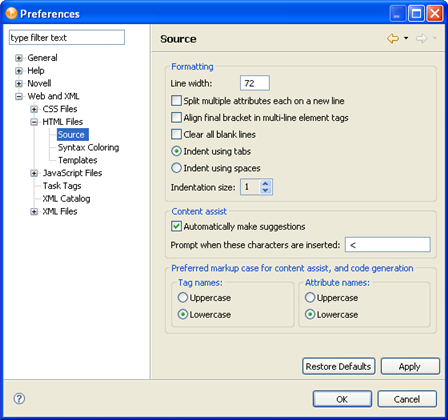Image resolution: width=448 pixels, height=420 pixels.
Task: Open the XML Catalog preferences page
Action: 66,199
